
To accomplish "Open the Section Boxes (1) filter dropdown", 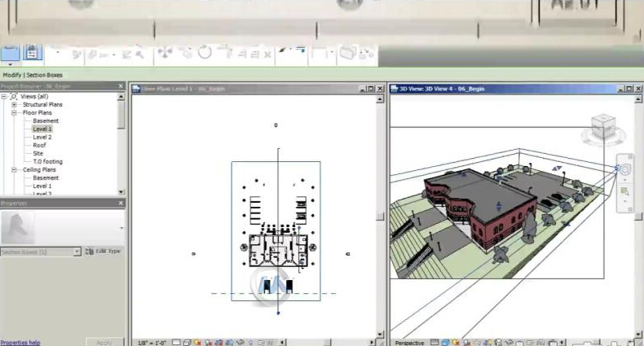I will click(x=77, y=252).
